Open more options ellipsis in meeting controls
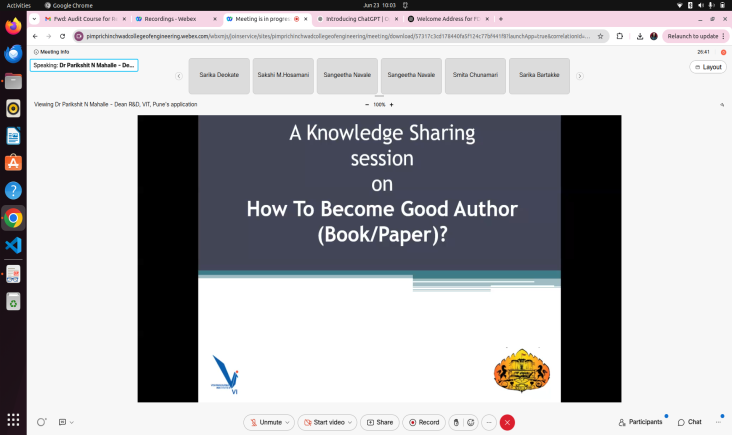This screenshot has width=732, height=435. click(488, 422)
